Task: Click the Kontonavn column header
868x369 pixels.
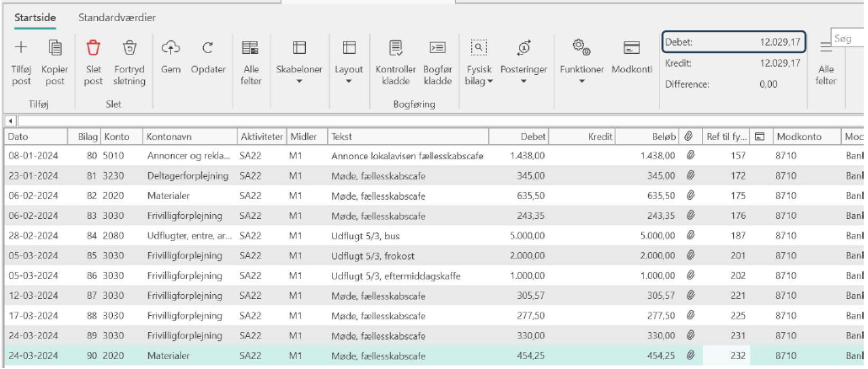Action: pyautogui.click(x=190, y=136)
